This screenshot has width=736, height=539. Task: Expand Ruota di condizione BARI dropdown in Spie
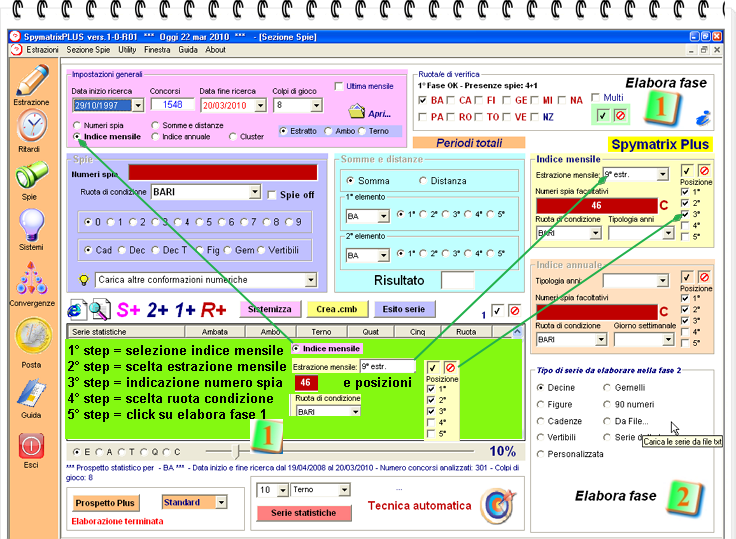(254, 192)
